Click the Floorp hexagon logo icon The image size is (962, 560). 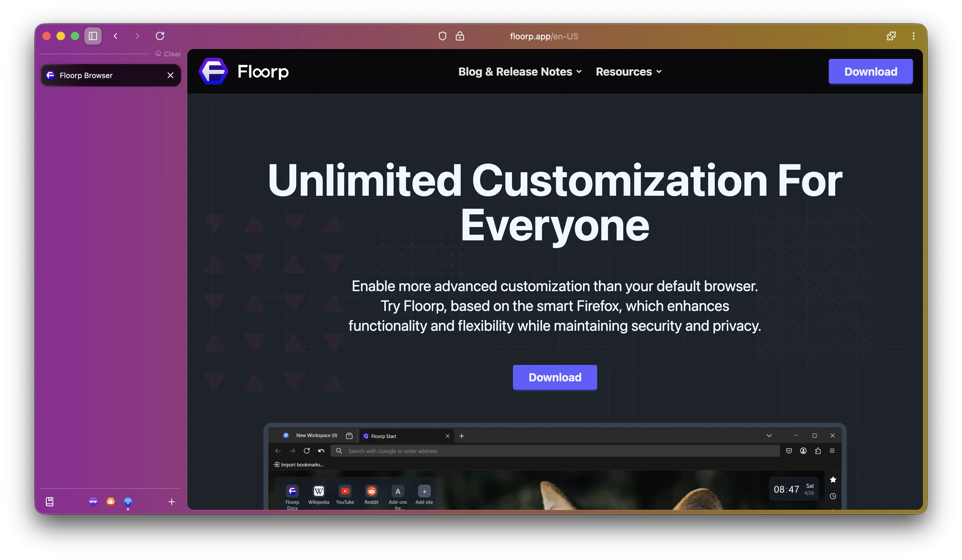[x=214, y=71]
